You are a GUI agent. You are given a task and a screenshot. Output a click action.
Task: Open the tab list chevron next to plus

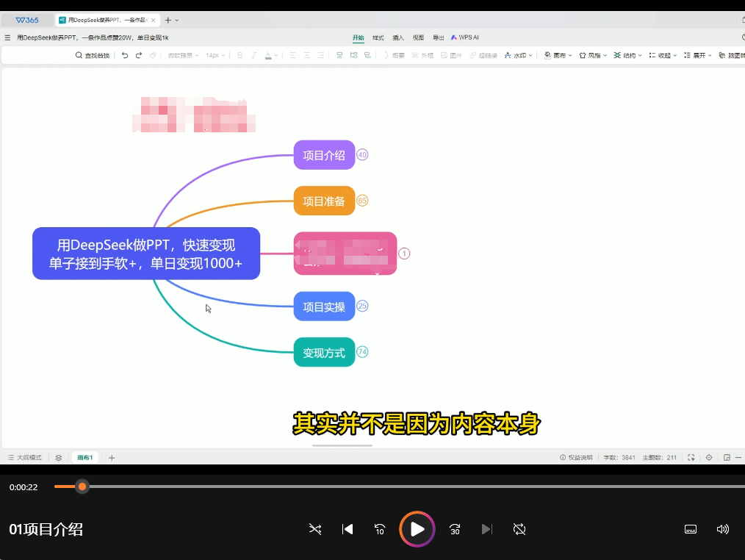tap(177, 21)
